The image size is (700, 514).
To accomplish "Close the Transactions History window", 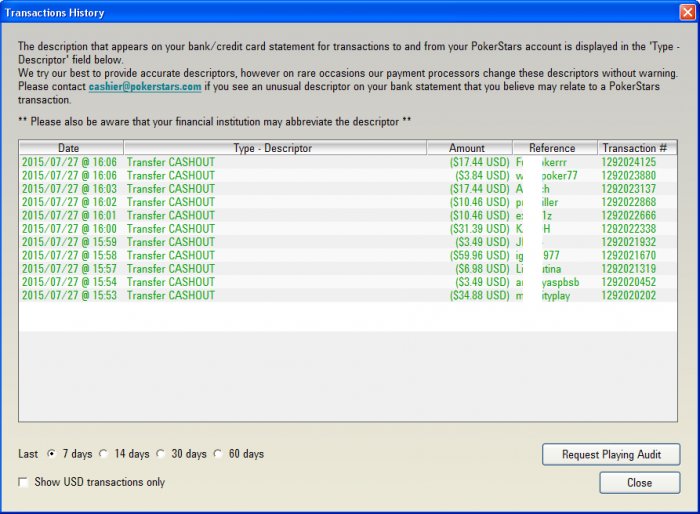I will 688,12.
